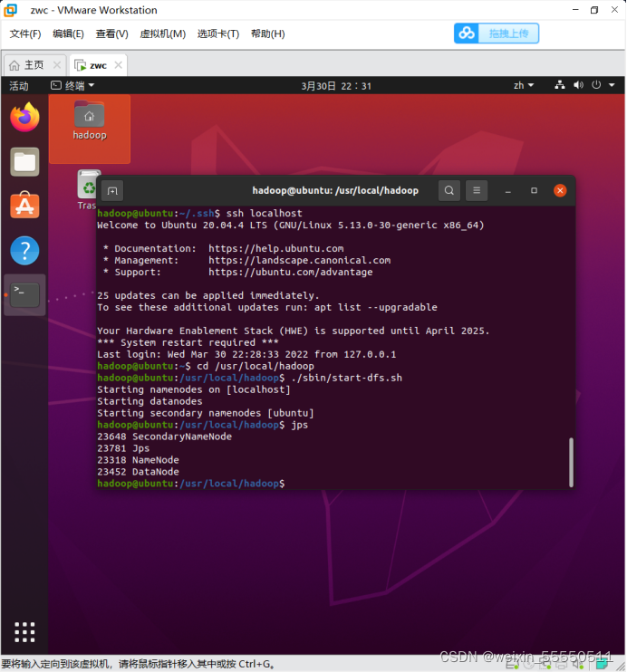Maximize the terminal window
The width and height of the screenshot is (627, 672).
534,190
